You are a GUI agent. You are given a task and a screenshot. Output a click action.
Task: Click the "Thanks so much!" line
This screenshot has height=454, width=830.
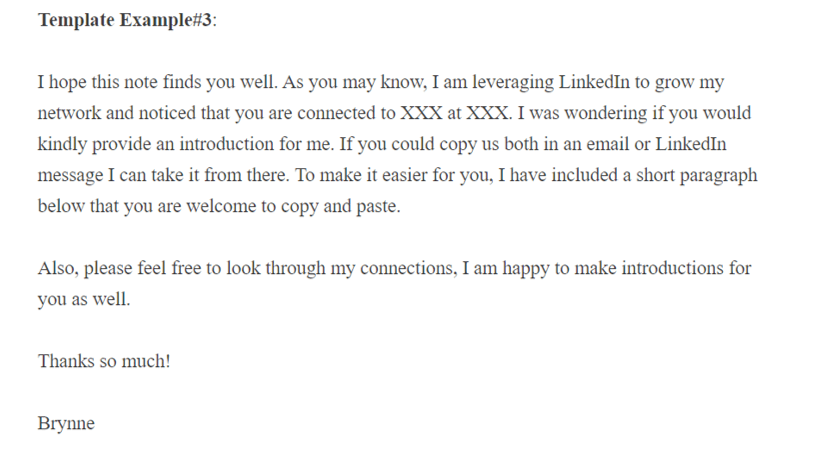pos(104,361)
